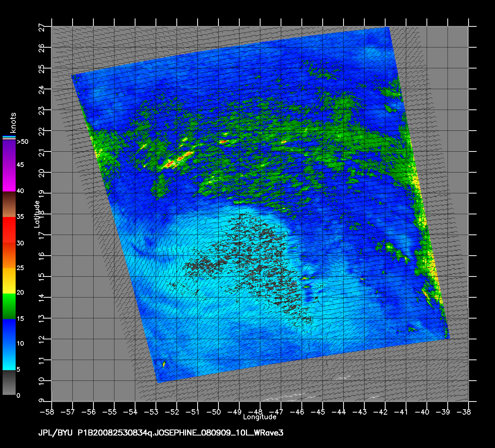This screenshot has height=448, width=495.
Task: Click the magenta 40-45 knot color band
Action: (x=9, y=179)
